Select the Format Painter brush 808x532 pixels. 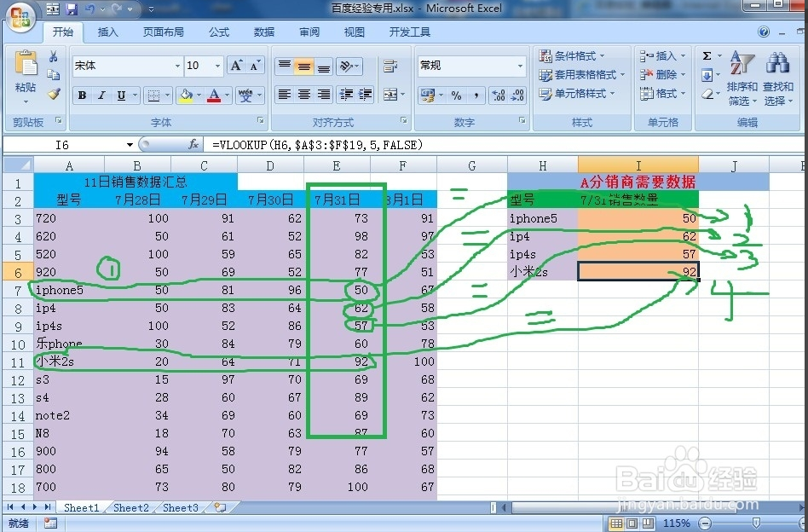(53, 94)
